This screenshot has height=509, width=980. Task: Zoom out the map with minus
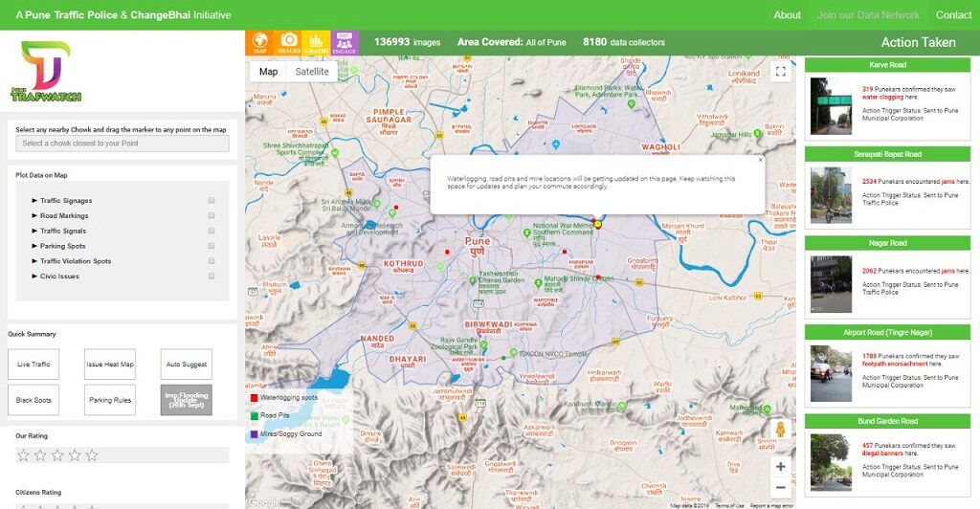pos(781,487)
